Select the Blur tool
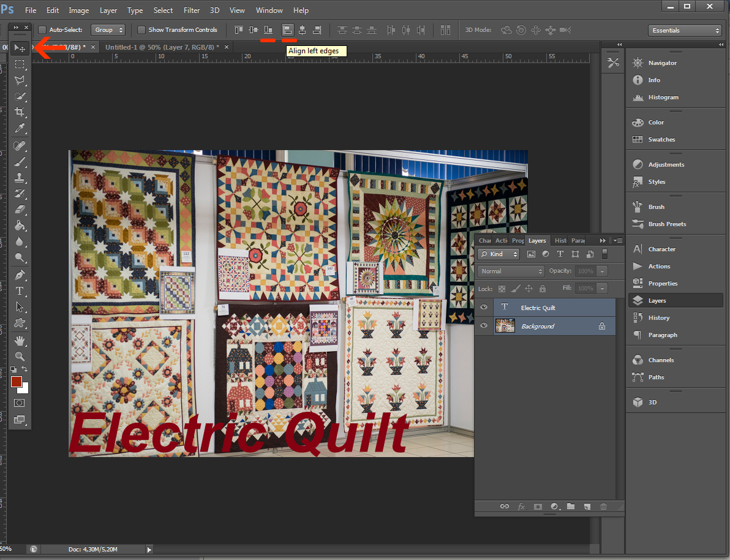The image size is (730, 560). (20, 241)
